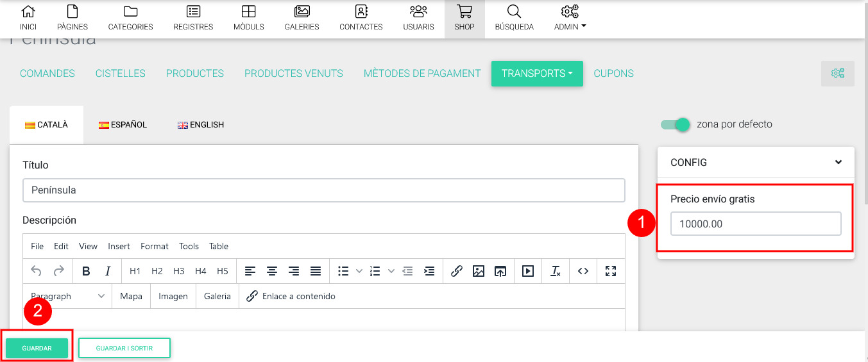Click the Precio envío gratis field

pyautogui.click(x=755, y=224)
